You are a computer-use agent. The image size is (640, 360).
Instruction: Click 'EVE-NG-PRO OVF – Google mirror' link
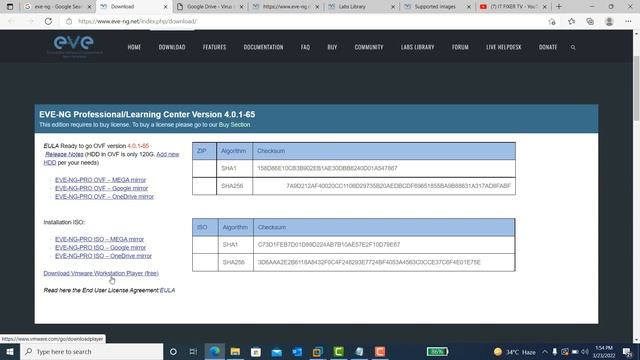pos(102,188)
